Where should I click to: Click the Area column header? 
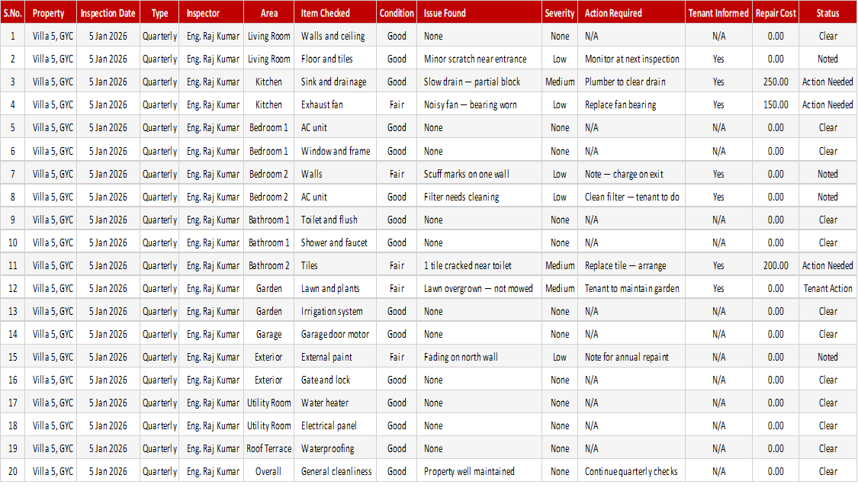(x=268, y=13)
